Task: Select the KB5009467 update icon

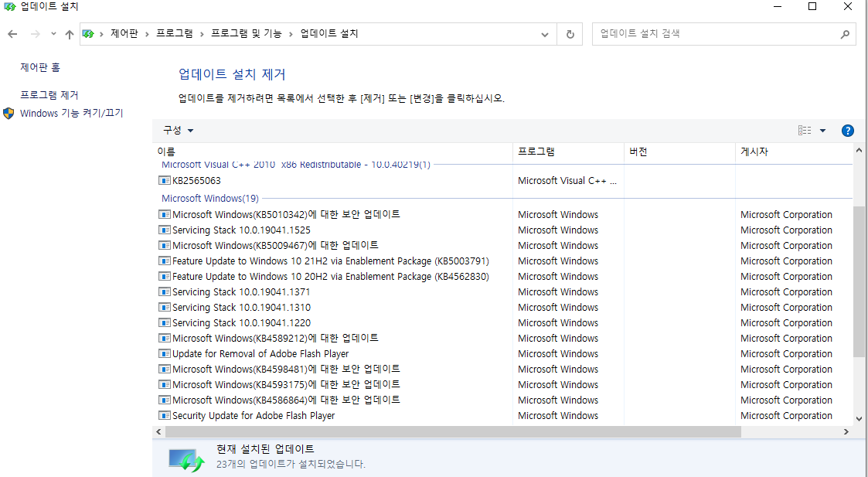Action: pyautogui.click(x=165, y=245)
